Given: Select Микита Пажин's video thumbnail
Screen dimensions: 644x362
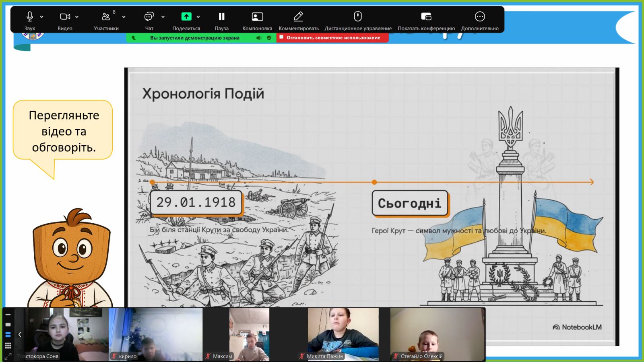Looking at the screenshot, I should pyautogui.click(x=343, y=334).
